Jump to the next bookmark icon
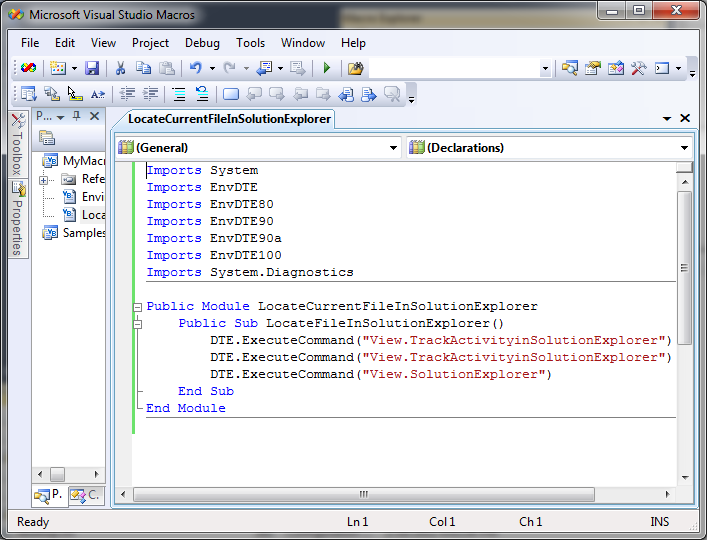Screen dimensions: 707x540 277,94
